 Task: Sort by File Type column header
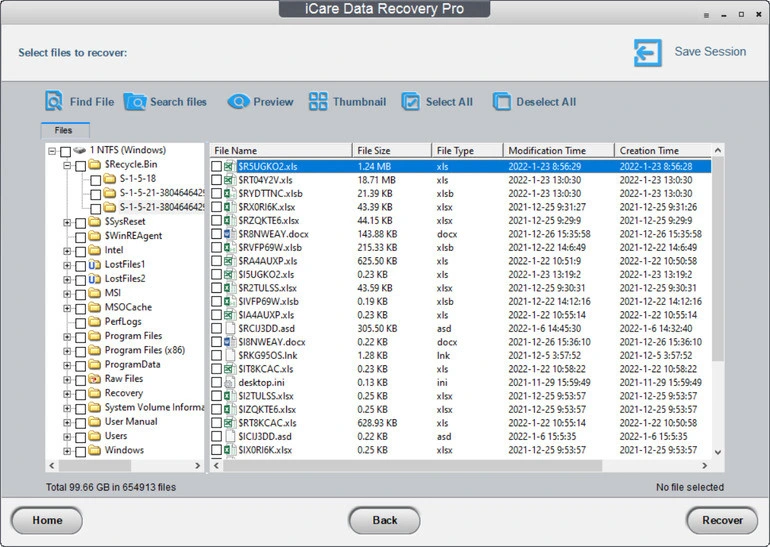[x=468, y=151]
